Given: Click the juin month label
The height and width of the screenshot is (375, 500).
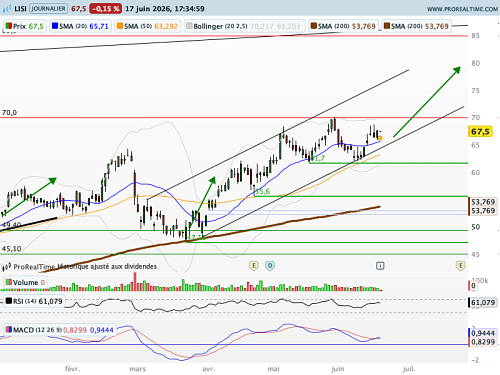Looking at the screenshot, I should tap(338, 369).
